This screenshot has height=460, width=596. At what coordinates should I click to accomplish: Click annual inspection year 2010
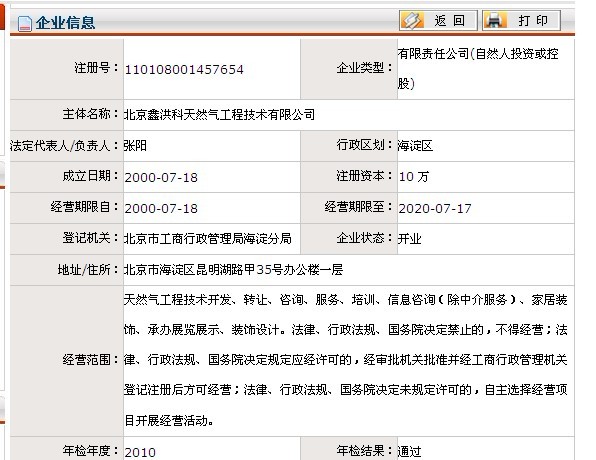[140, 452]
